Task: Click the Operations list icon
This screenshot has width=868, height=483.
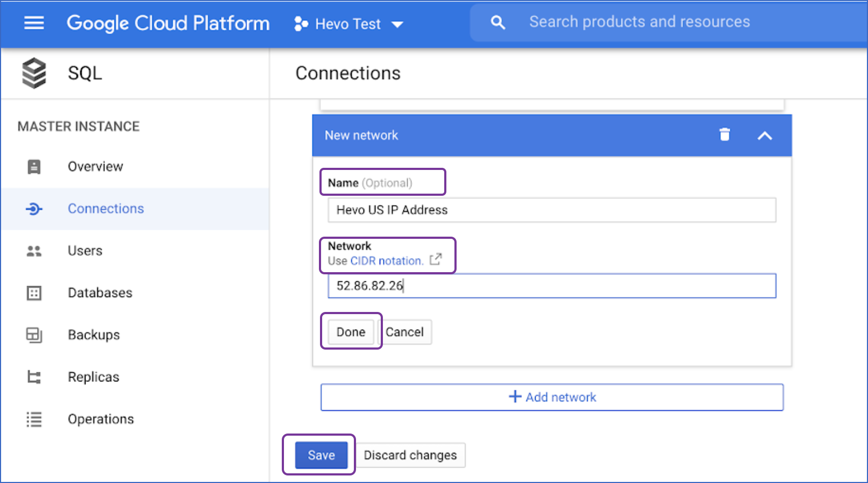Action: [x=34, y=419]
